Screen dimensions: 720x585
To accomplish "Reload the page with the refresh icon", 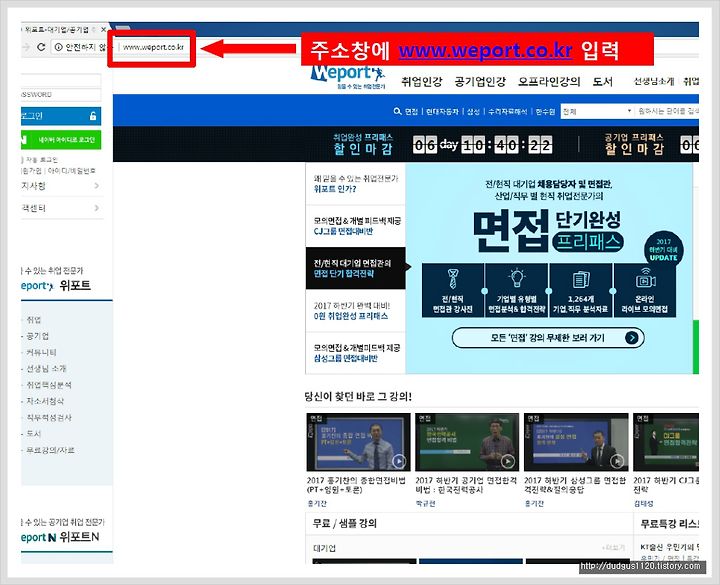I will pos(41,47).
